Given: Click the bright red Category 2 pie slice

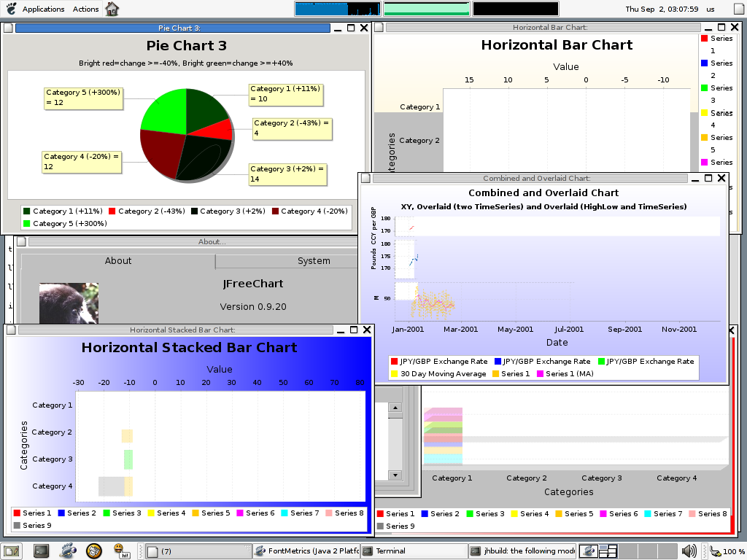Looking at the screenshot, I should coord(216,128).
